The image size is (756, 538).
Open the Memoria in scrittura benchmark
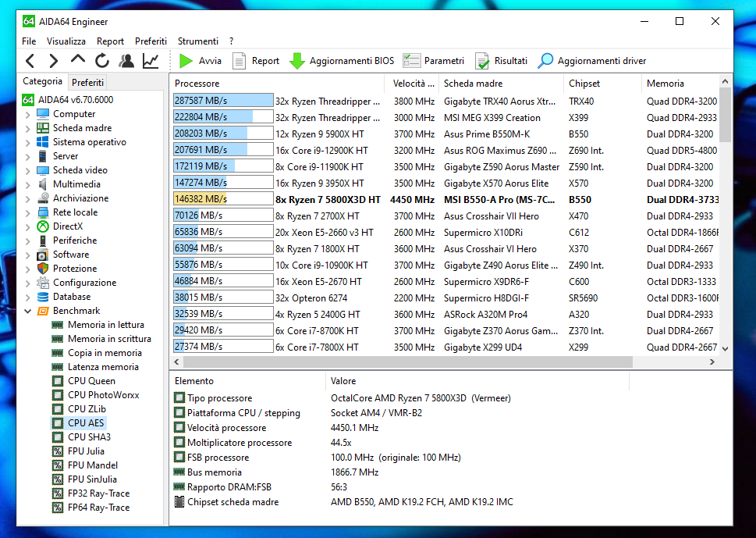tap(109, 339)
